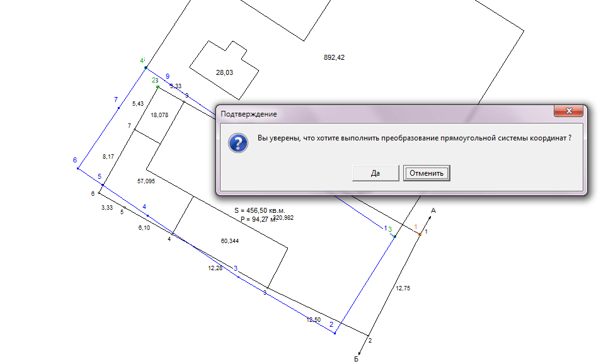Select the green point marker at top-left corner 4
The image size is (613, 364).
146,67
